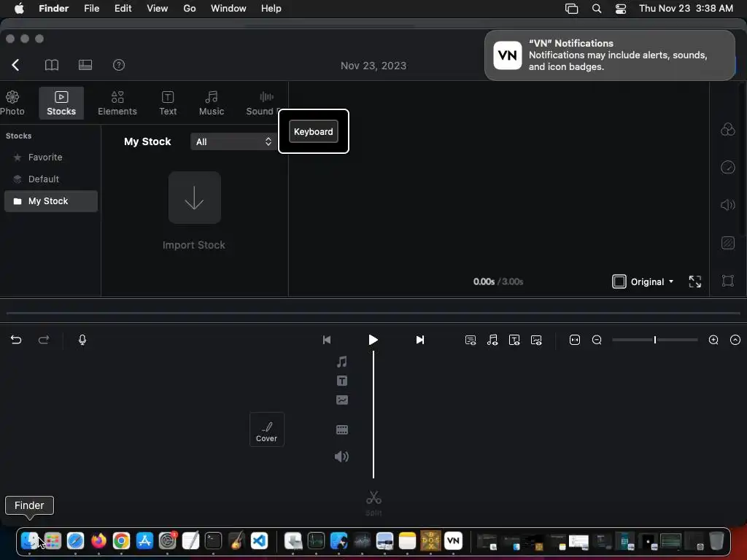
Task: Zoom out the timeline
Action: (x=597, y=340)
